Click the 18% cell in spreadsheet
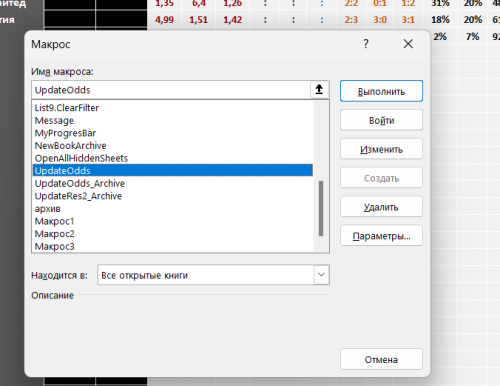 440,20
